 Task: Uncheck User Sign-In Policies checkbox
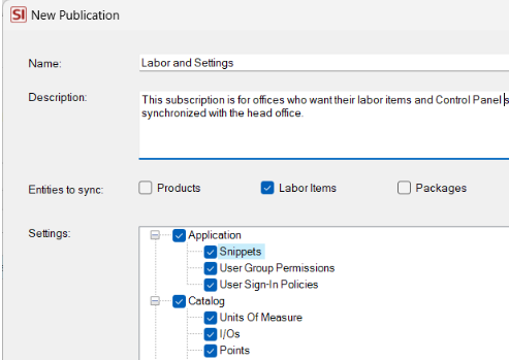pyautogui.click(x=210, y=285)
